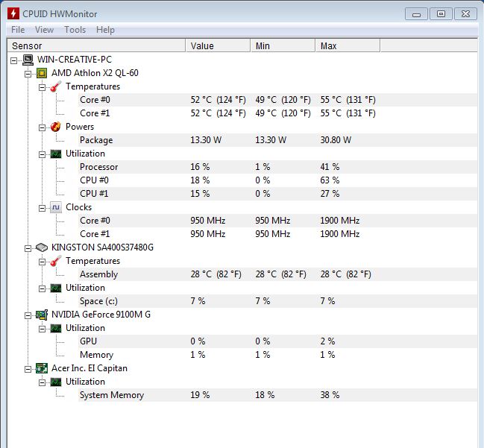Click the Max column header
484x448 pixels.
pos(348,45)
